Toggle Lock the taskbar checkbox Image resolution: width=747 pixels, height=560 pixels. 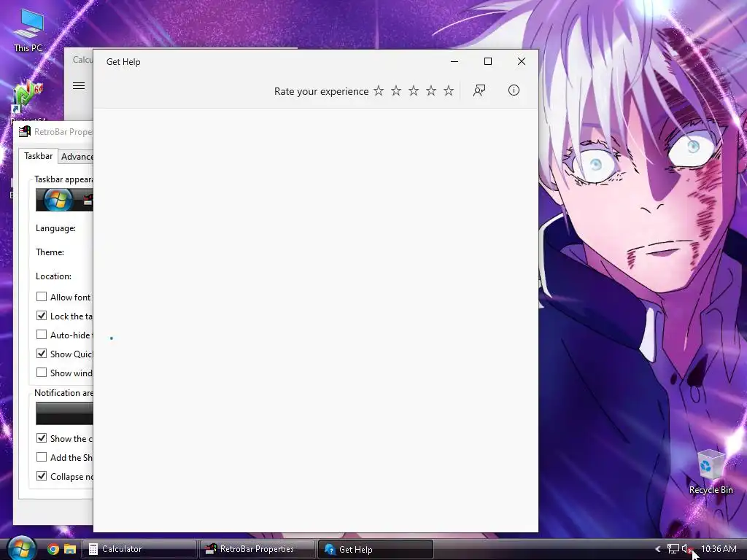click(42, 316)
